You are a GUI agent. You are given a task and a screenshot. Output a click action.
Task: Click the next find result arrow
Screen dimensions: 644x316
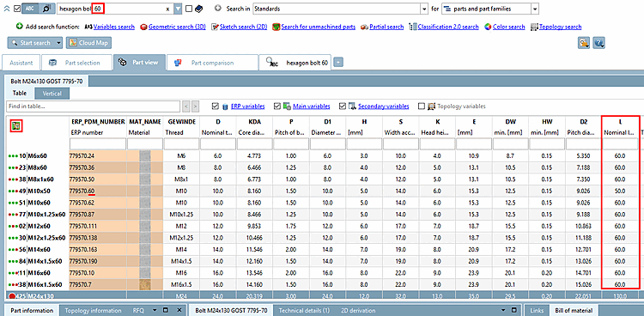(196, 106)
